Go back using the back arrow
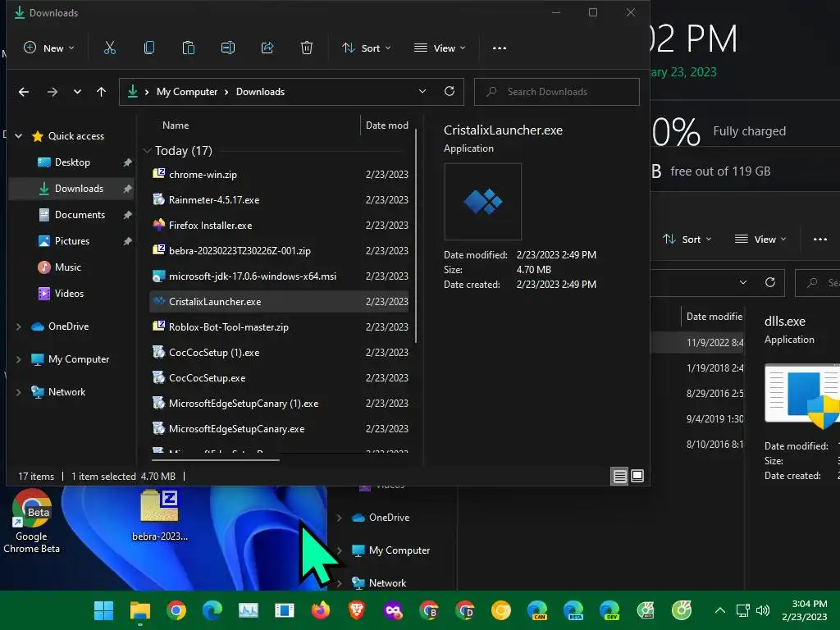This screenshot has width=840, height=630. (24, 92)
